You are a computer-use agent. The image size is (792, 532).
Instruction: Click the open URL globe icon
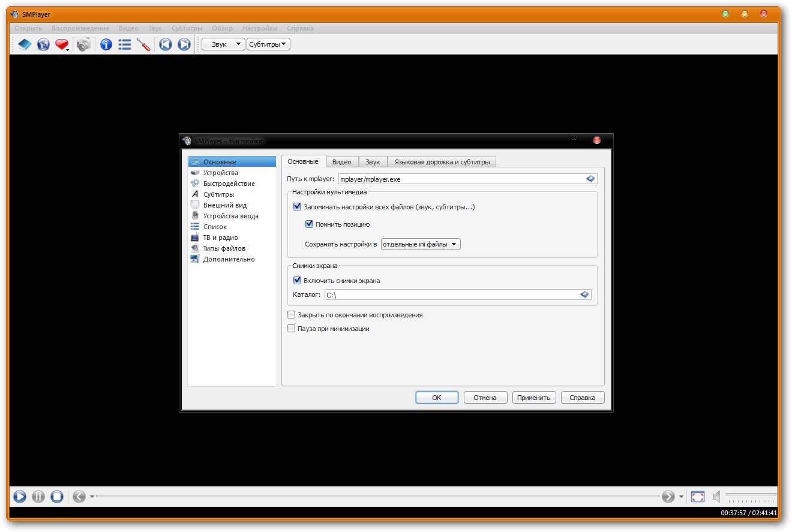43,44
